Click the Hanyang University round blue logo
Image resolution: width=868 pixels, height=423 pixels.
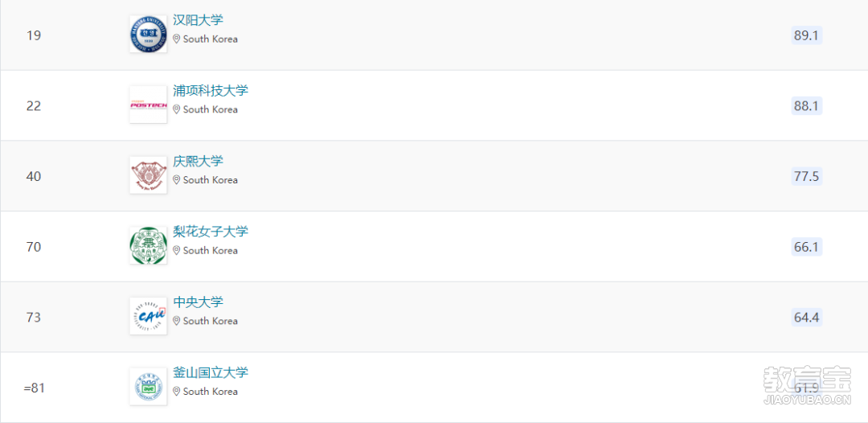(x=149, y=35)
